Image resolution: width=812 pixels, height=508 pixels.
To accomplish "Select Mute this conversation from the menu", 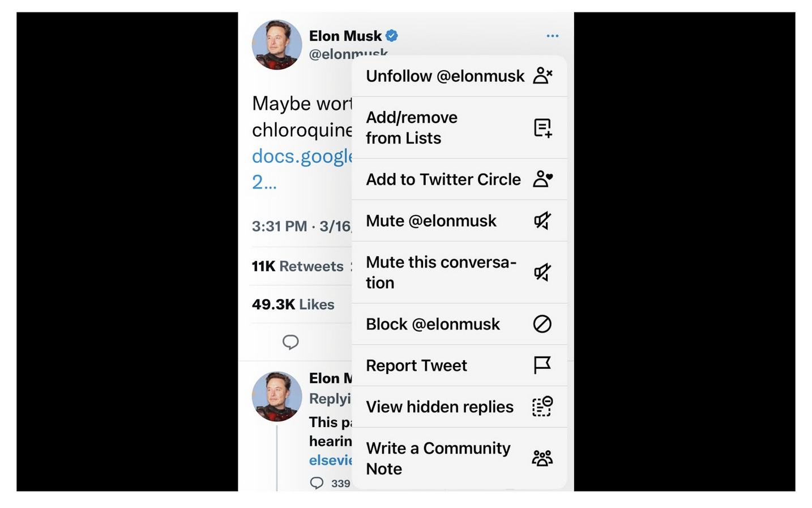I will click(x=442, y=272).
